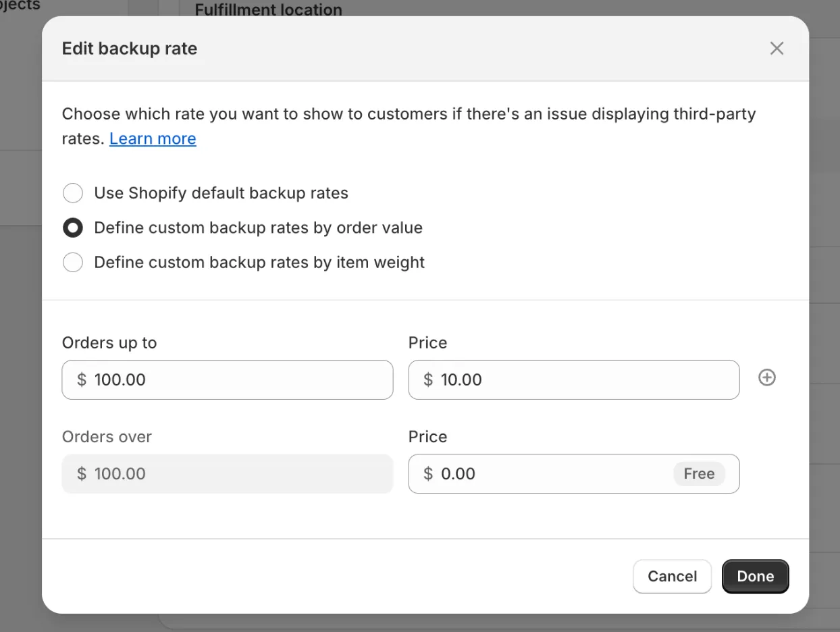Click dollar sign in Orders up to field

[x=82, y=379]
